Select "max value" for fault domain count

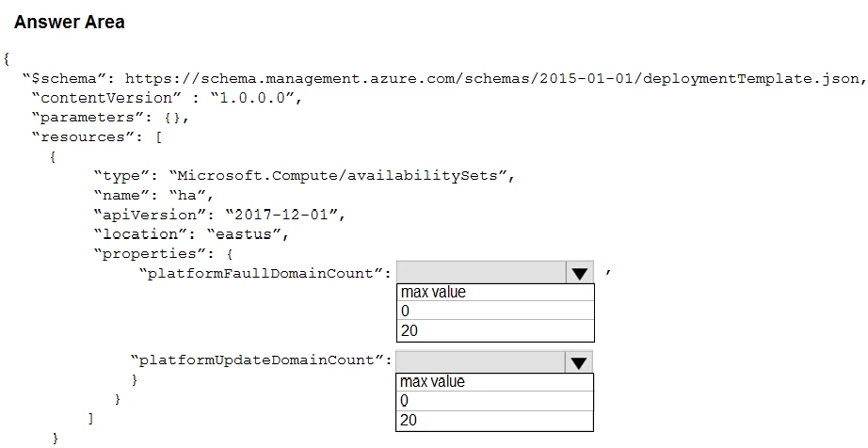tap(495, 293)
